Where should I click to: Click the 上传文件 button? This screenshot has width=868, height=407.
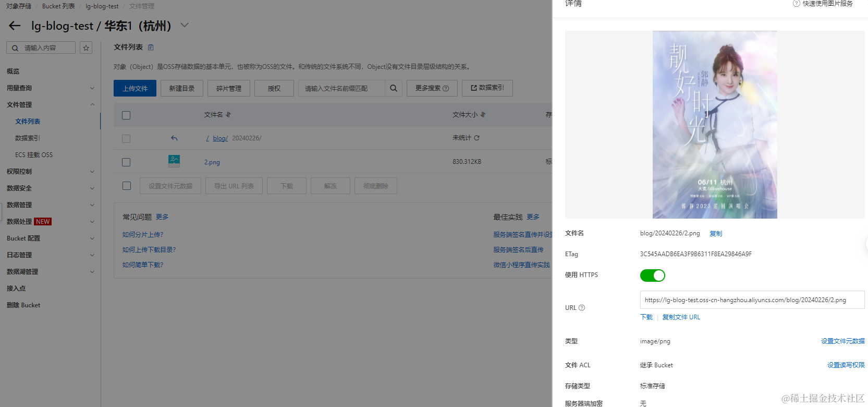click(x=135, y=88)
